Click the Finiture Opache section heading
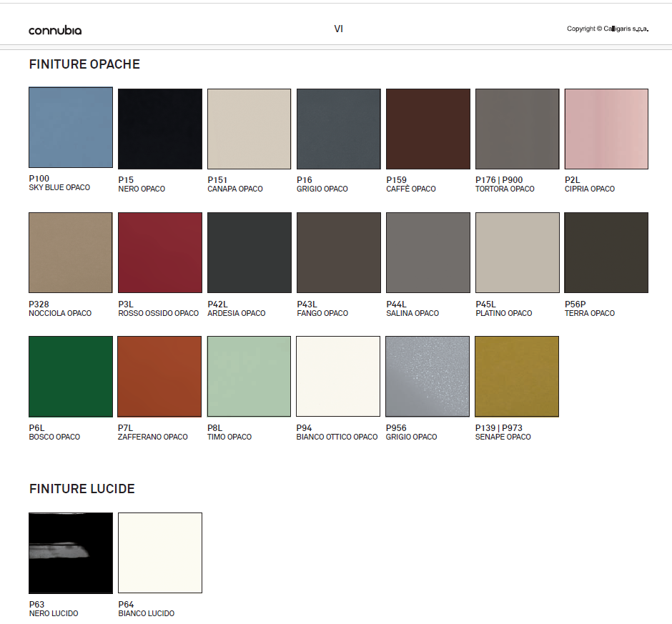Viewport: 672px width, 624px height. point(84,64)
